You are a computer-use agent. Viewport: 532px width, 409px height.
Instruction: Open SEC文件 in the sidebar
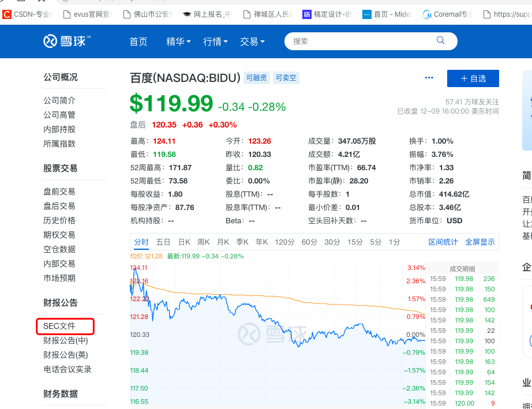click(x=59, y=326)
